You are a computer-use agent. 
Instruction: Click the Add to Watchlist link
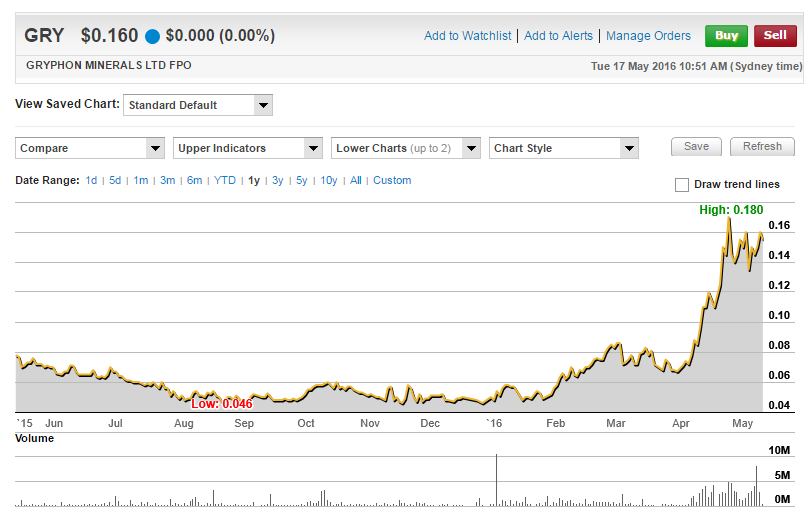click(469, 36)
